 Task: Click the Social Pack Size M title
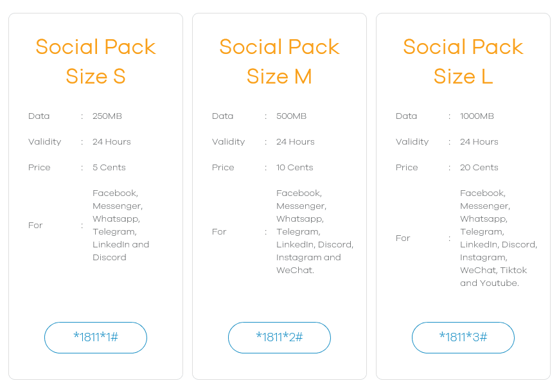(x=279, y=62)
